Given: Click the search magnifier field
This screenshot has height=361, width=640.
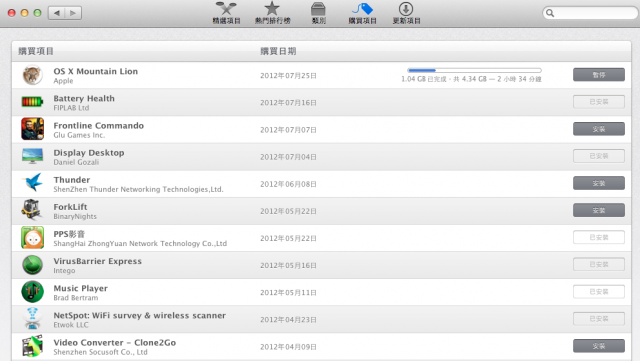Looking at the screenshot, I should 589,13.
